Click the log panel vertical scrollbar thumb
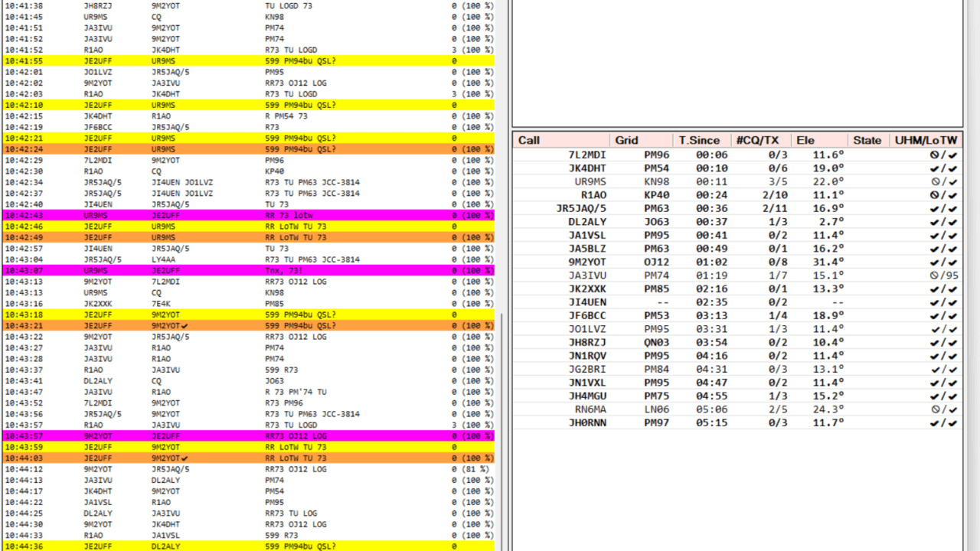This screenshot has width=980, height=551. click(501, 432)
